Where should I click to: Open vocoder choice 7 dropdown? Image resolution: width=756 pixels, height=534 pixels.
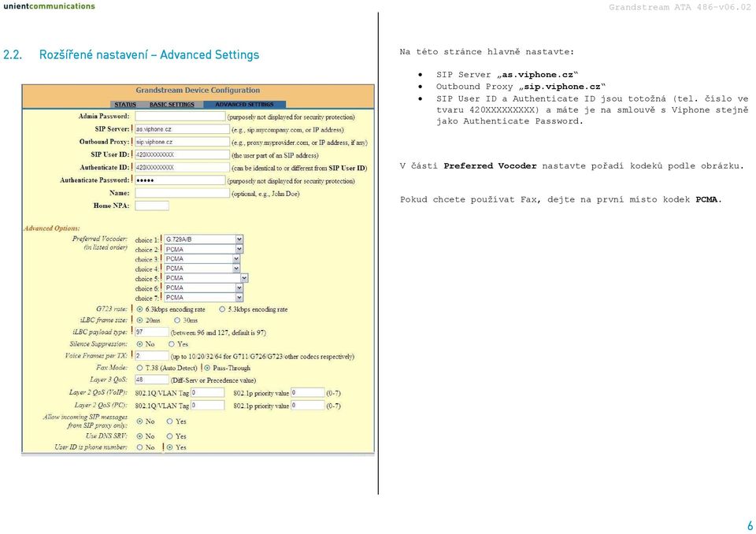point(203,298)
